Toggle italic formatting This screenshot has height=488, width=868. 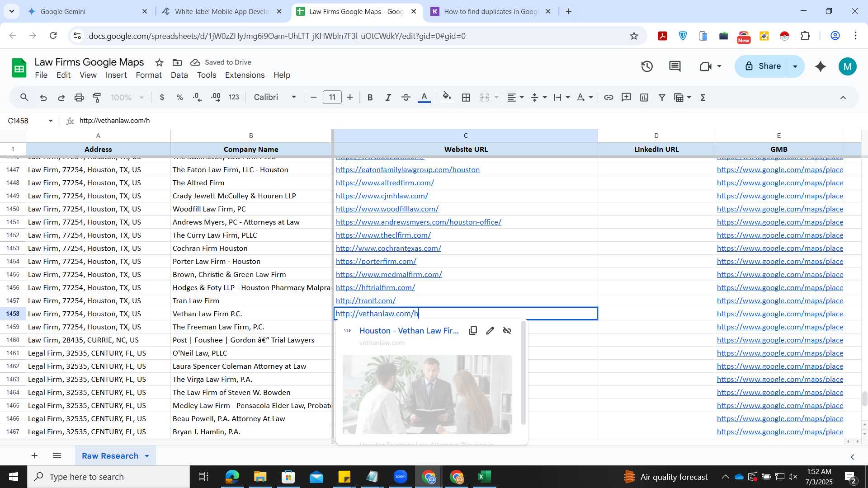(388, 97)
